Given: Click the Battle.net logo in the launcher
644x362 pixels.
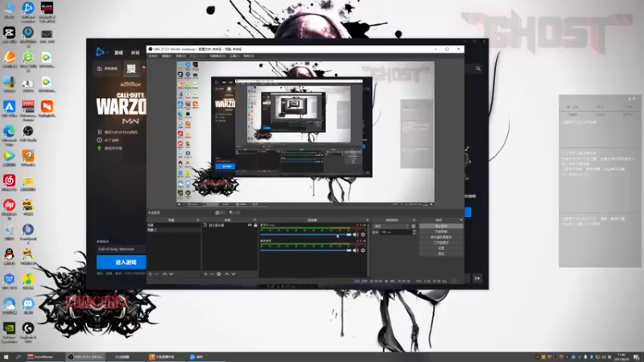Looking at the screenshot, I should point(99,51).
